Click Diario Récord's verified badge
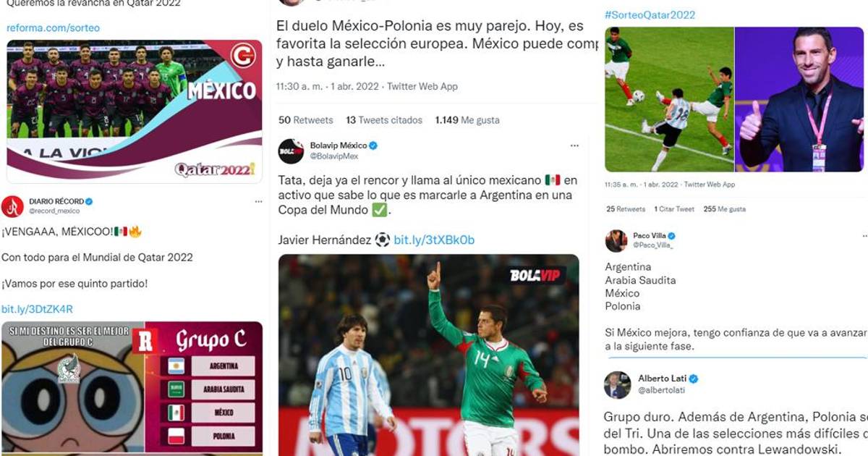Viewport: 868px width, 456px height. (89, 201)
